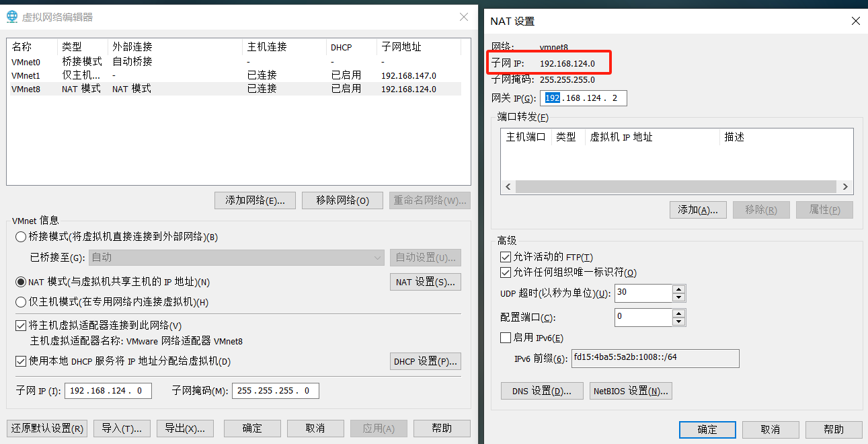Click 应用(A) button

(x=379, y=429)
